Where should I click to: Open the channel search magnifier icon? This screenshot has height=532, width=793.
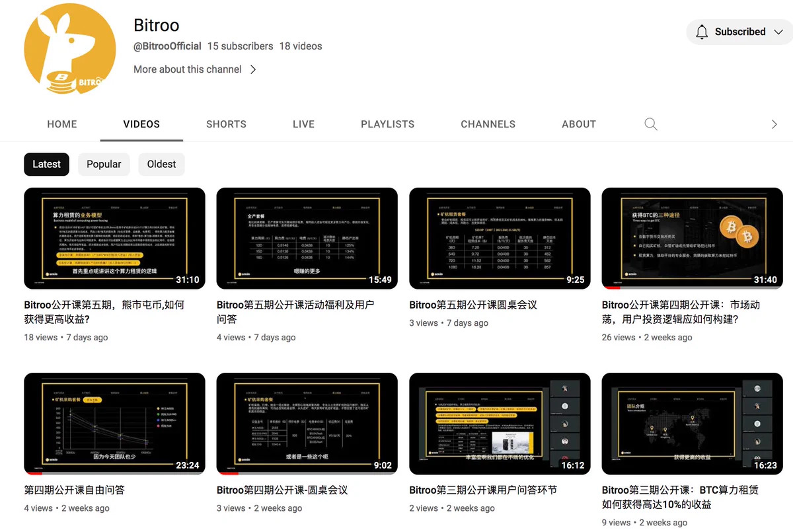click(x=651, y=124)
